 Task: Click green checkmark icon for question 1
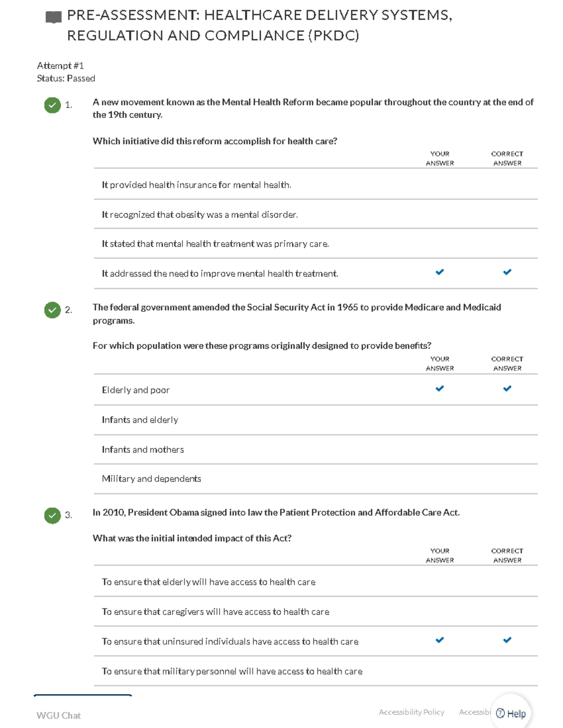point(53,105)
